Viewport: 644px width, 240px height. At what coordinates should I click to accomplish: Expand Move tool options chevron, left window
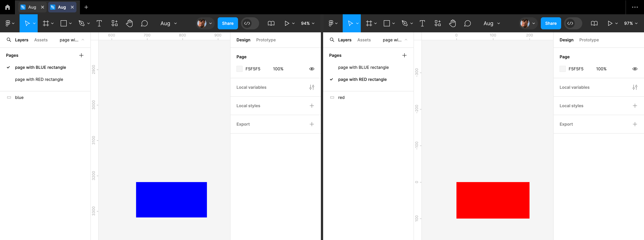coord(34,23)
